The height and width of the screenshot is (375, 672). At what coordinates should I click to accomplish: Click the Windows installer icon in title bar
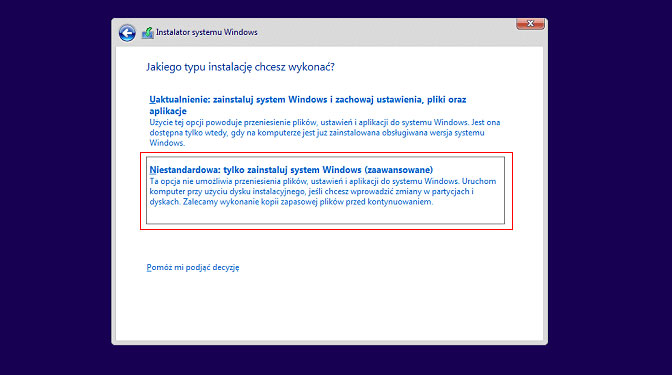tap(147, 33)
